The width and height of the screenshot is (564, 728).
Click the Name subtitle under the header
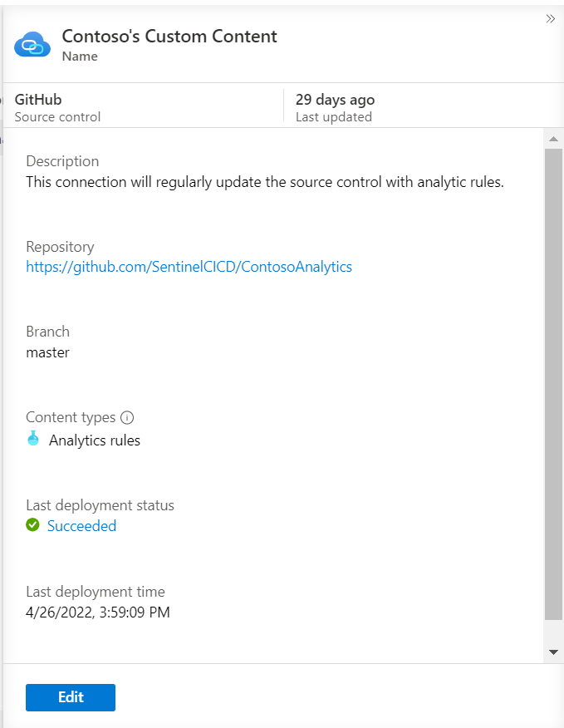click(x=80, y=57)
